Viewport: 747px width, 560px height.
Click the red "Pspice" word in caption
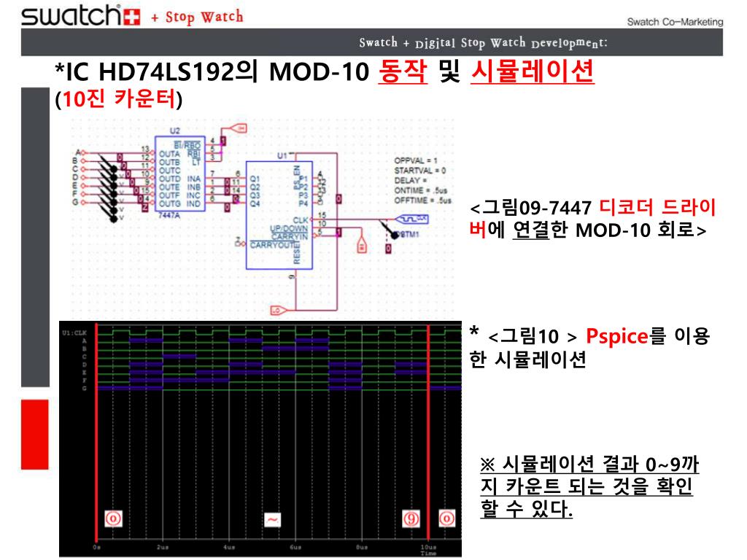[616, 337]
